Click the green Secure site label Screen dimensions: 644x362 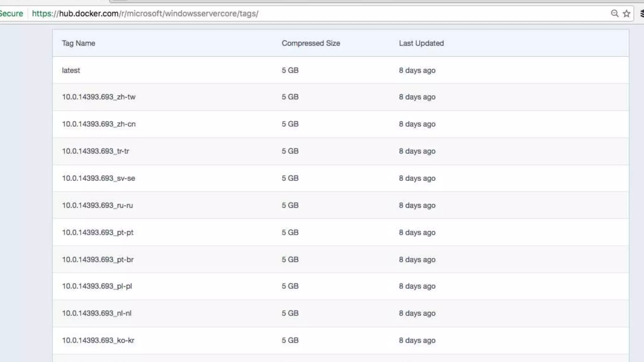pos(11,14)
